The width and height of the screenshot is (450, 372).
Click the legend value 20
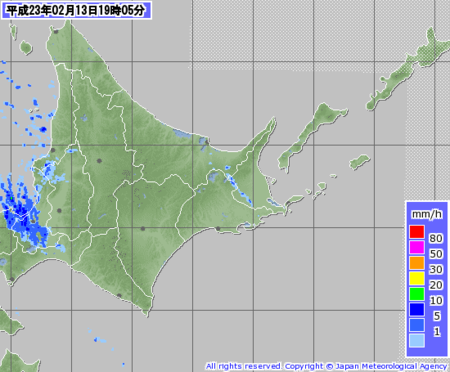tap(436, 285)
